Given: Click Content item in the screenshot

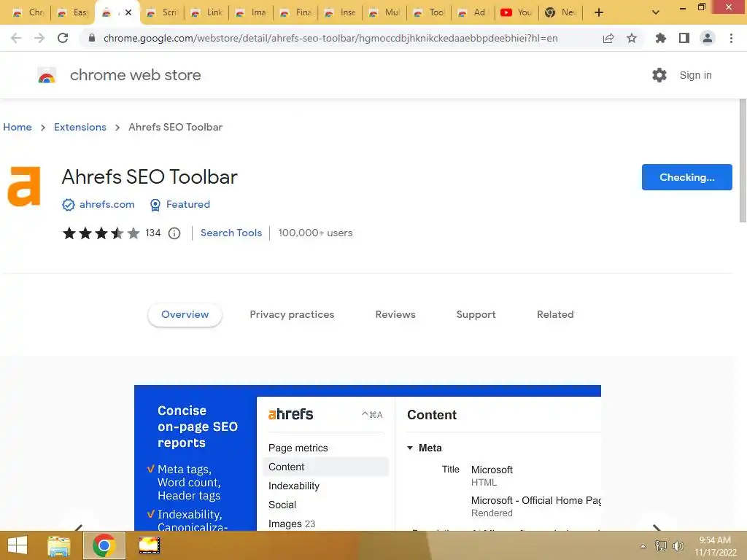Looking at the screenshot, I should 325,467.
